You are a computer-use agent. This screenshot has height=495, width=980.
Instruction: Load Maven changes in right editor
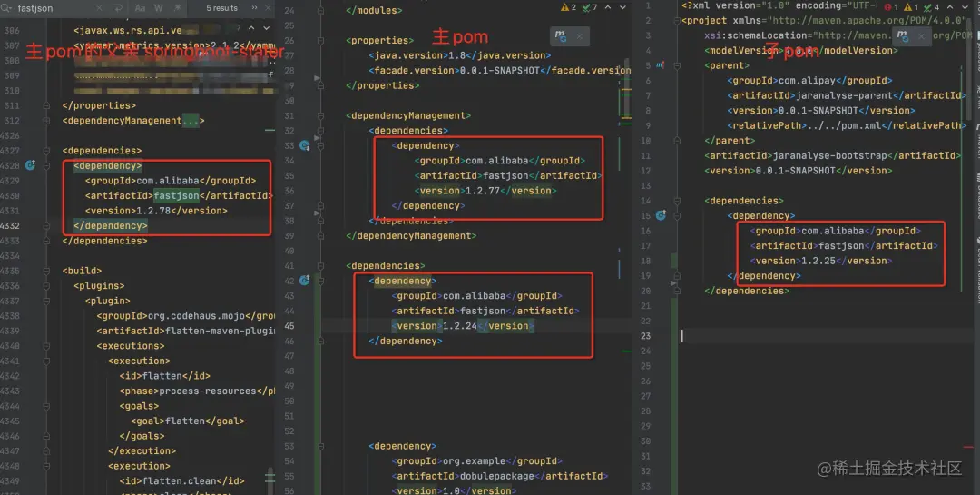click(903, 36)
